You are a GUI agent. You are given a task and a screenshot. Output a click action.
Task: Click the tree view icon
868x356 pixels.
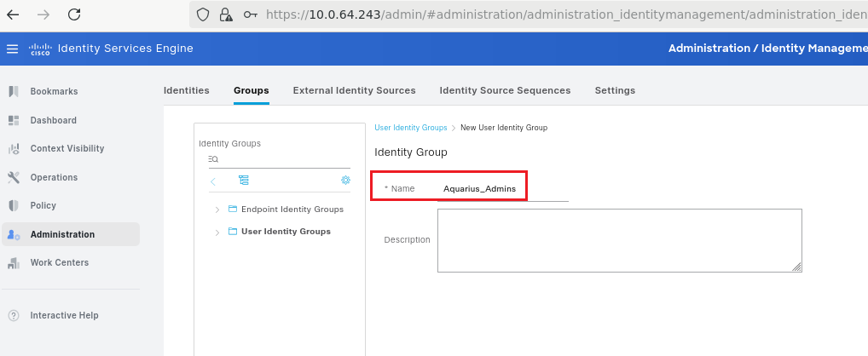point(244,181)
